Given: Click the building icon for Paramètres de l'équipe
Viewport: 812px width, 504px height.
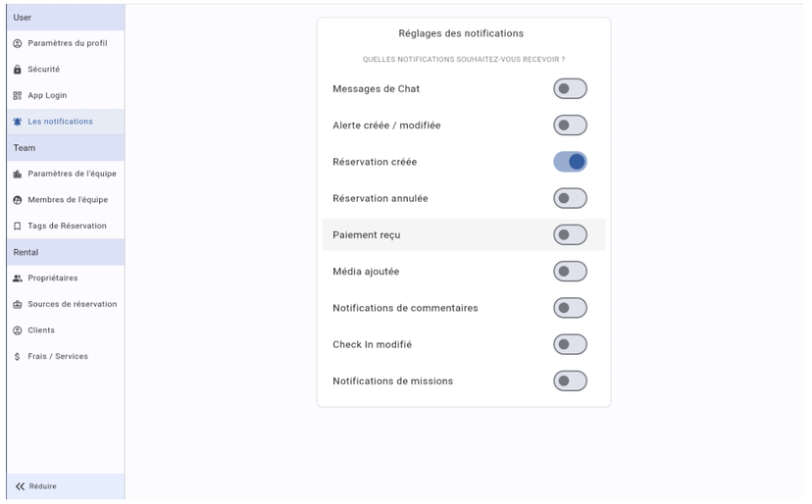Looking at the screenshot, I should (x=18, y=174).
